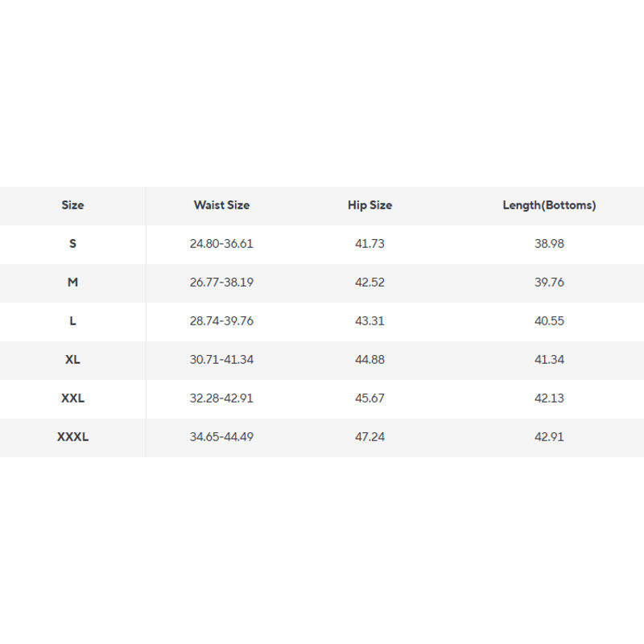The height and width of the screenshot is (644, 644).
Task: Click the Size column header
Action: pyautogui.click(x=72, y=205)
